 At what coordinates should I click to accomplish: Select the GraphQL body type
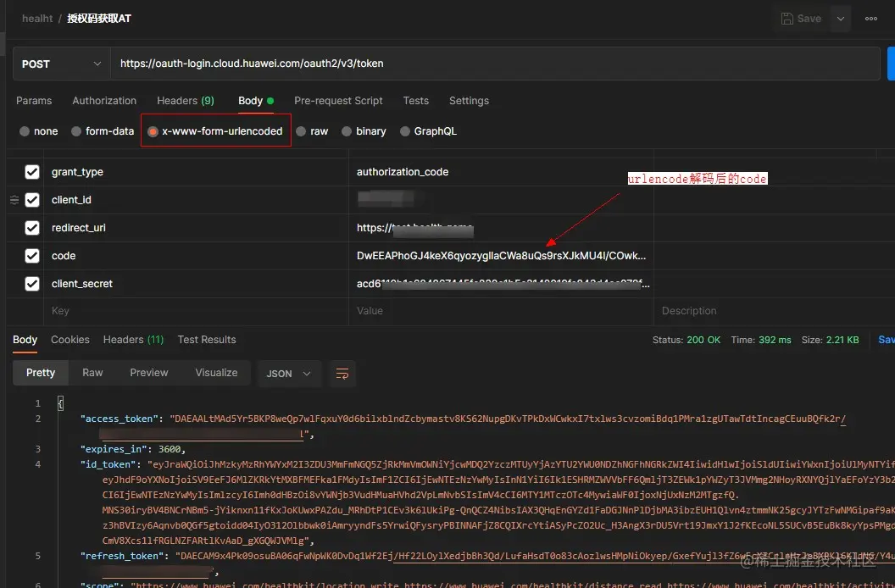tap(428, 131)
